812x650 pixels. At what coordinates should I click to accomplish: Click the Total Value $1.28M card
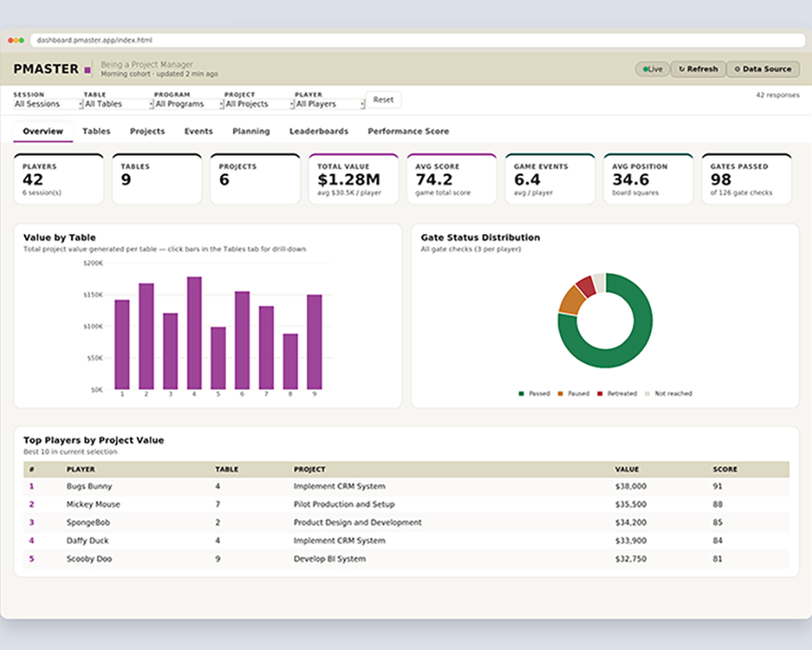click(353, 179)
